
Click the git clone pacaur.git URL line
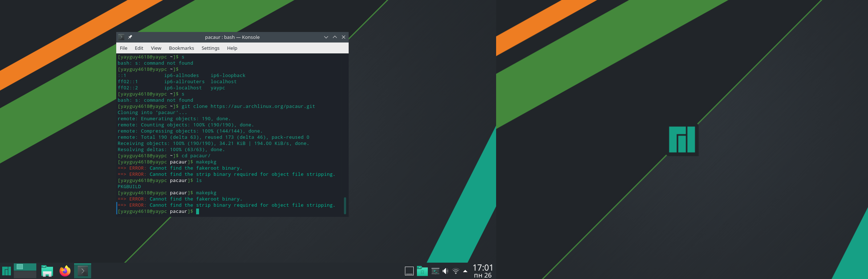pyautogui.click(x=216, y=106)
